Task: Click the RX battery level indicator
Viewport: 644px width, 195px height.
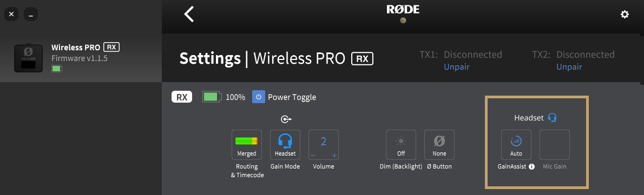Action: coord(212,97)
